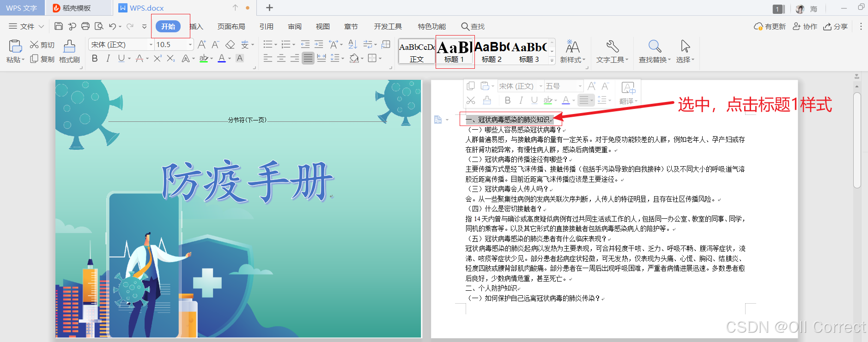This screenshot has width=868, height=342.
Task: Click the Print icon in quick access toolbar
Action: 85,26
